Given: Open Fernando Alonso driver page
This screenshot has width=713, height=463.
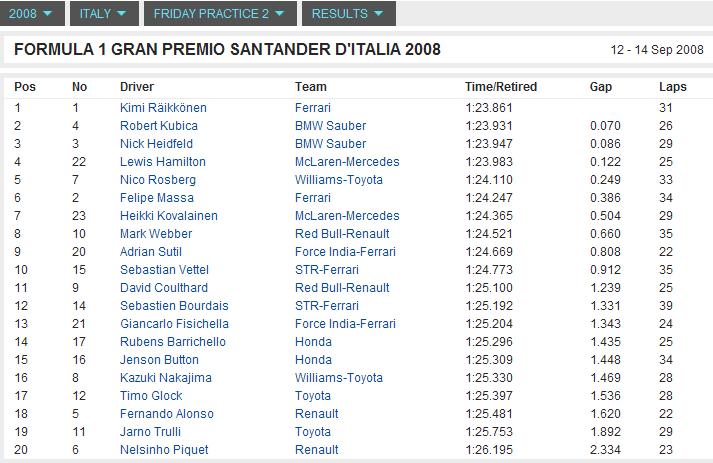Looking at the screenshot, I should pyautogui.click(x=166, y=414).
